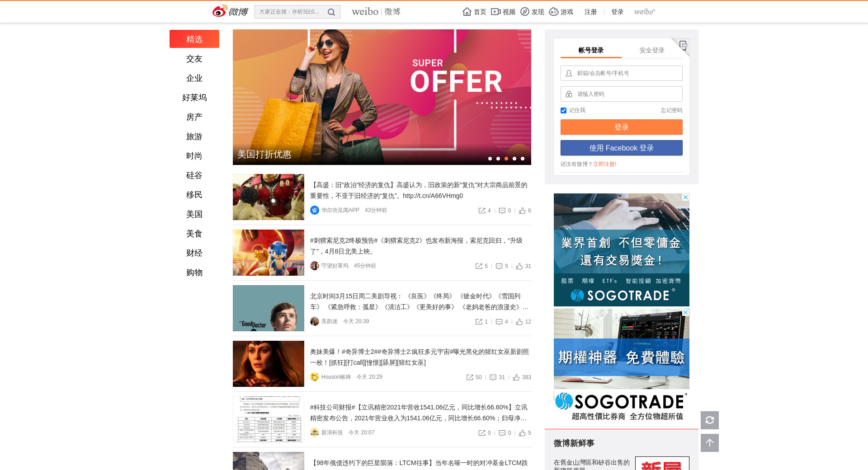The width and height of the screenshot is (868, 470).
Task: Log in using Facebook button
Action: click(621, 148)
